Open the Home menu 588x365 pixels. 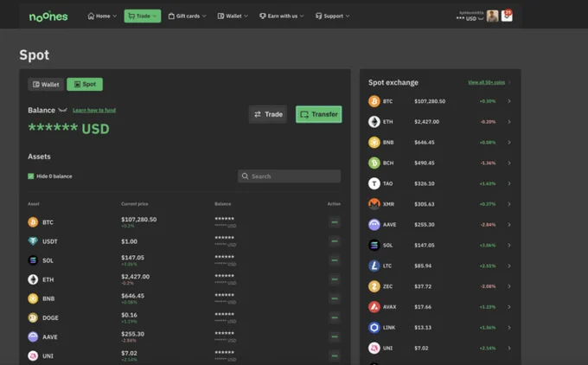pos(102,16)
